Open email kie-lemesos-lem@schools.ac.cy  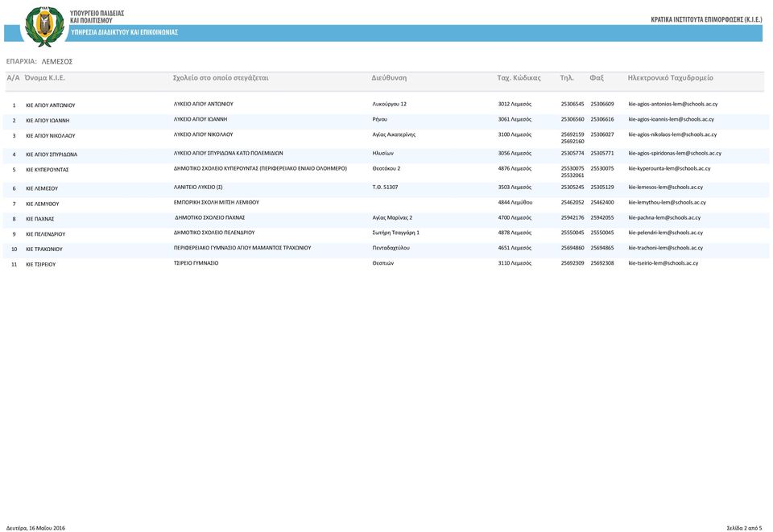click(666, 188)
